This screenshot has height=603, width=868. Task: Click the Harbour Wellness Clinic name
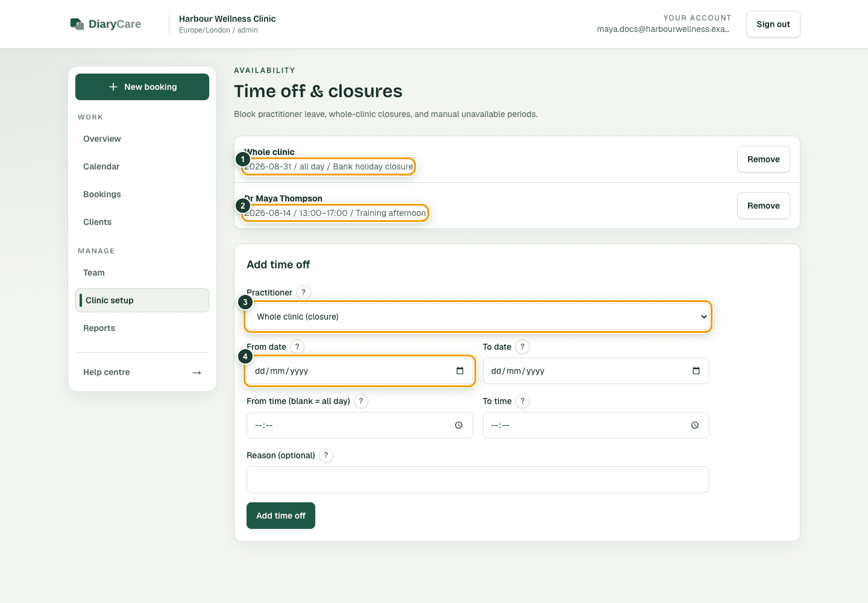click(227, 19)
